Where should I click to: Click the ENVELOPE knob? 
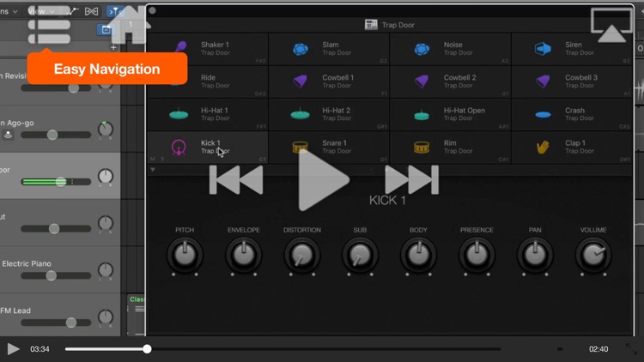point(244,255)
